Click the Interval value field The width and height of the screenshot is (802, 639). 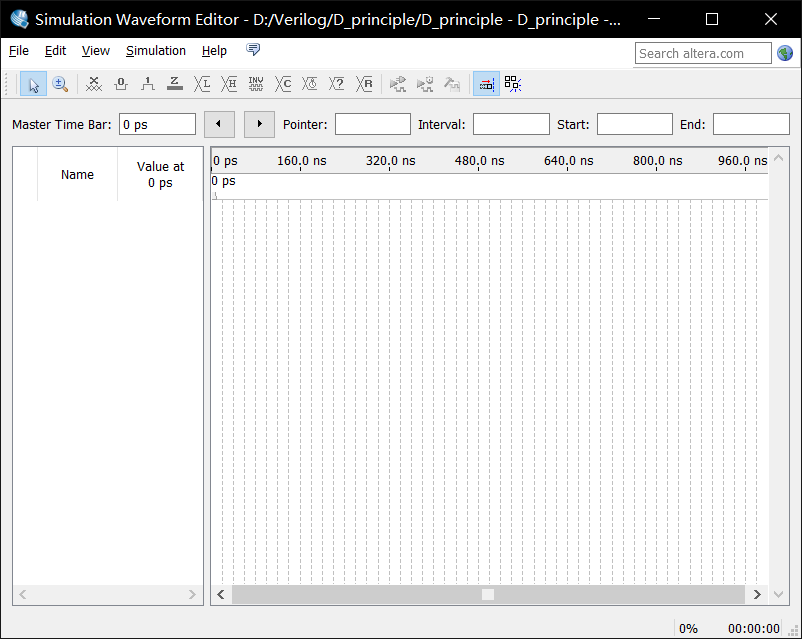click(511, 124)
